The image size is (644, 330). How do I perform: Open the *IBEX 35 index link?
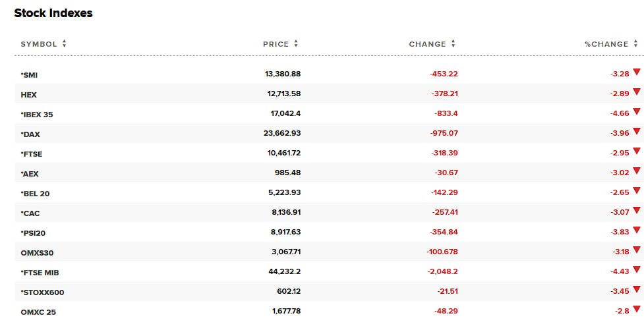[37, 115]
